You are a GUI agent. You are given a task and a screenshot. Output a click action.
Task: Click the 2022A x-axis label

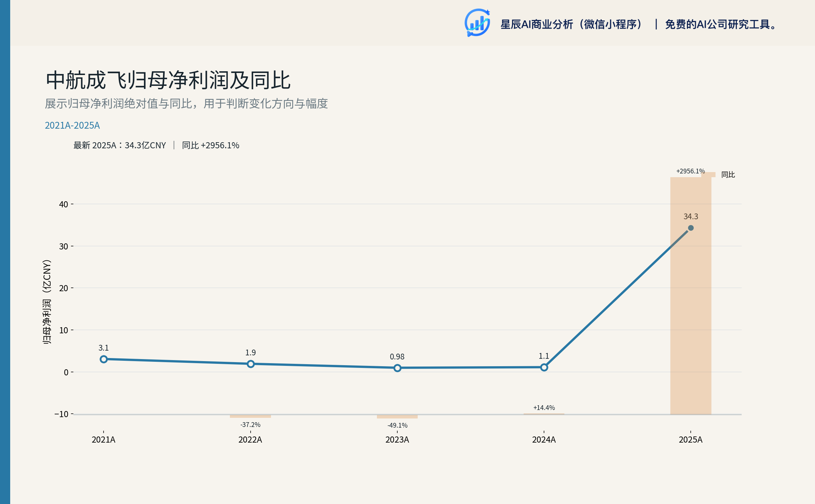pyautogui.click(x=250, y=440)
